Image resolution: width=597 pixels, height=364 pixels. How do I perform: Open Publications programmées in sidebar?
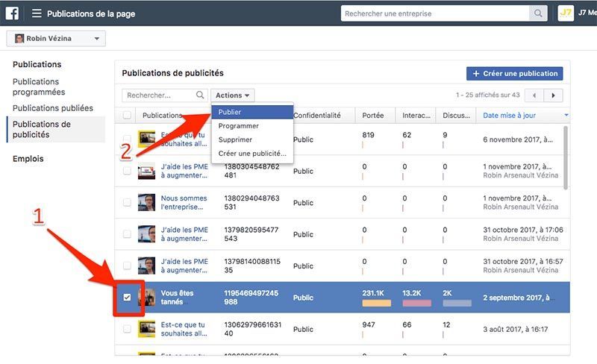39,87
